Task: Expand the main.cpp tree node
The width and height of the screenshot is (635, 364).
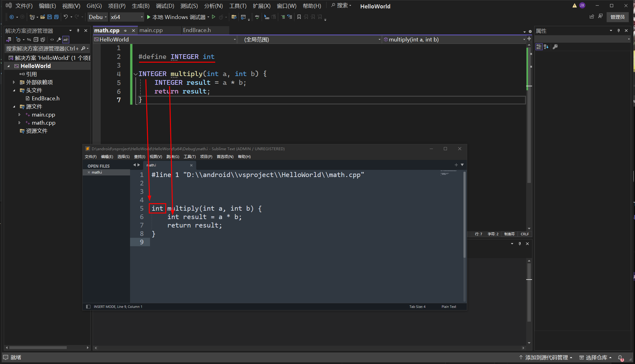Action: (x=19, y=115)
